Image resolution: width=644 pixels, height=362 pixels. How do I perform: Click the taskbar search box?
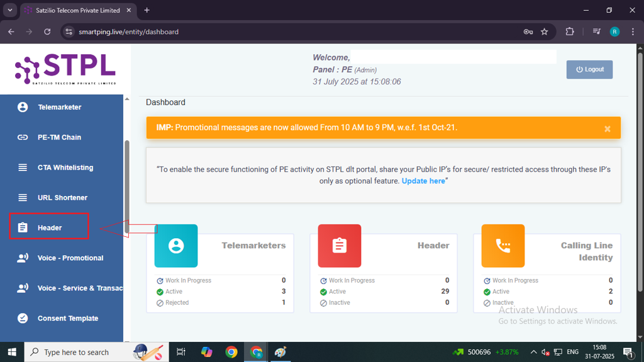click(96, 352)
